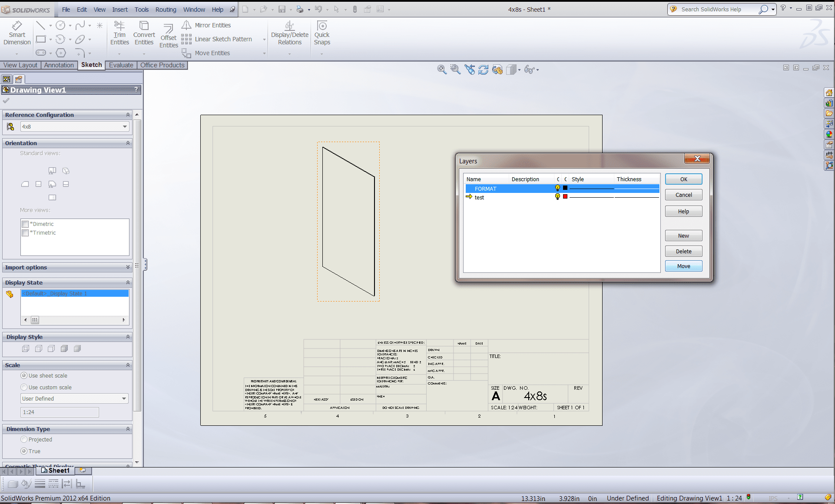Switch to View Layout tab
The height and width of the screenshot is (504, 835).
pyautogui.click(x=20, y=65)
